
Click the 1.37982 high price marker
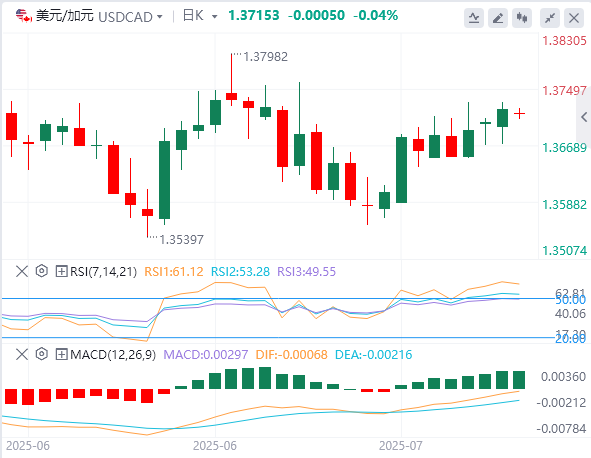click(265, 57)
